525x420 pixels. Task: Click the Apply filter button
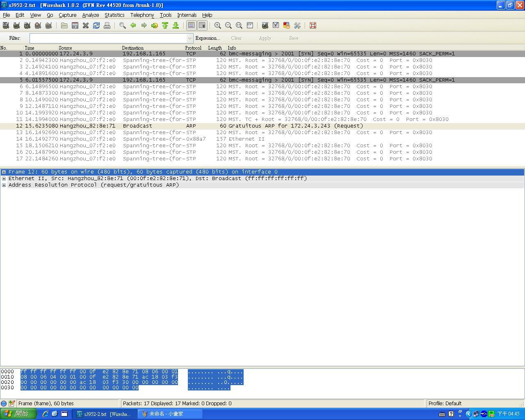(x=265, y=38)
